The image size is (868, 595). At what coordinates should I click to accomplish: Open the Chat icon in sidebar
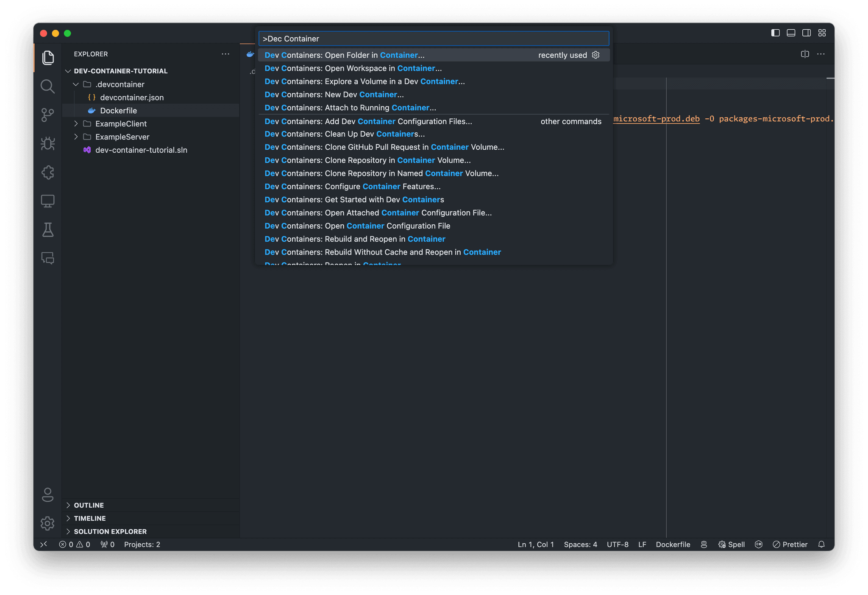coord(48,258)
